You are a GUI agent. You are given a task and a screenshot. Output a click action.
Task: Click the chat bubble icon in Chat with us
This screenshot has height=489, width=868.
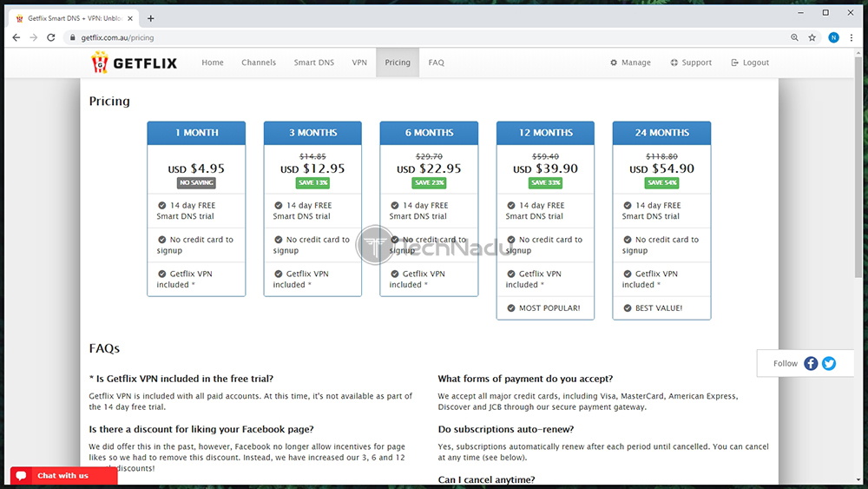21,476
